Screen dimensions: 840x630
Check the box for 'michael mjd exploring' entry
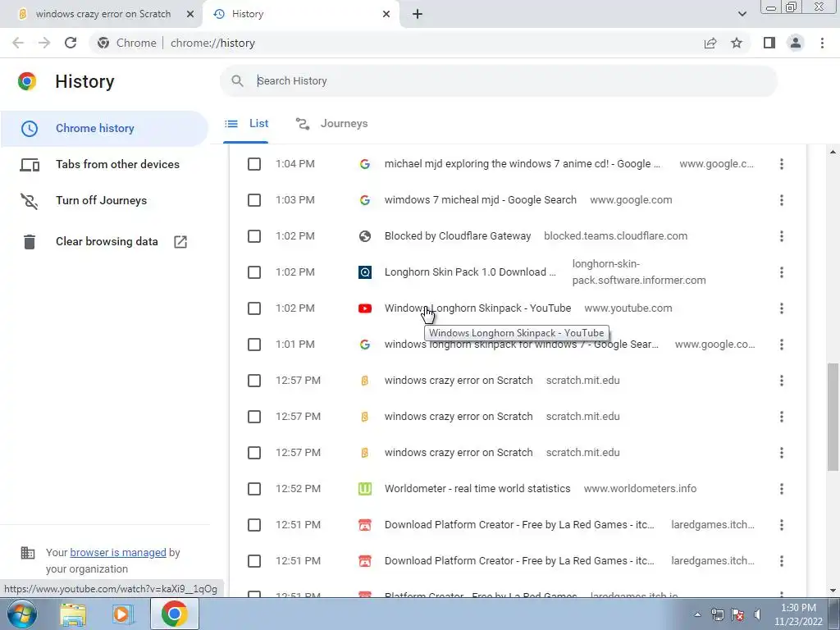pyautogui.click(x=254, y=164)
